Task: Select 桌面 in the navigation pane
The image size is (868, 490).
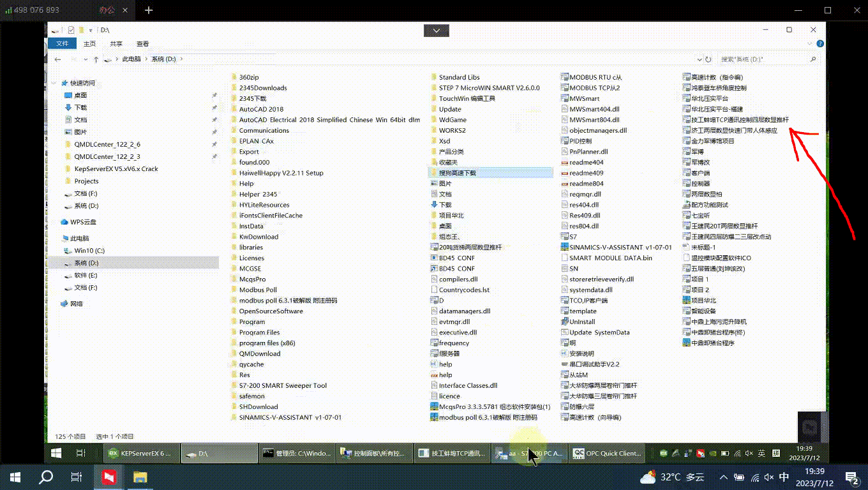Action: click(x=80, y=95)
